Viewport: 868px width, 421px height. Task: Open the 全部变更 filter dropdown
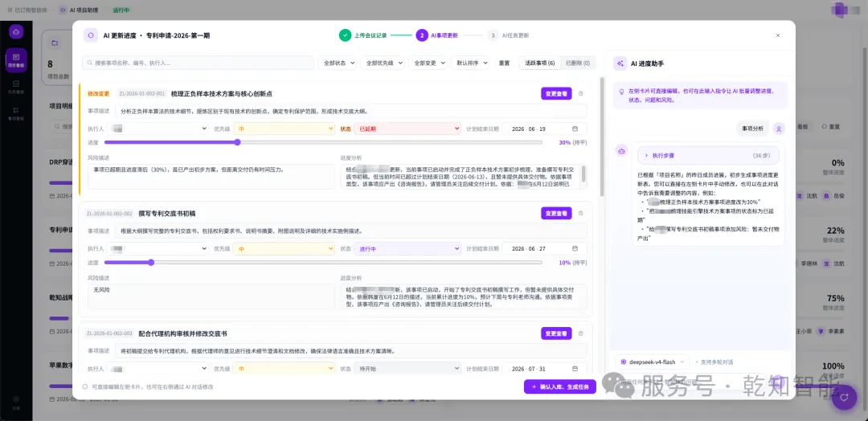[x=428, y=63]
